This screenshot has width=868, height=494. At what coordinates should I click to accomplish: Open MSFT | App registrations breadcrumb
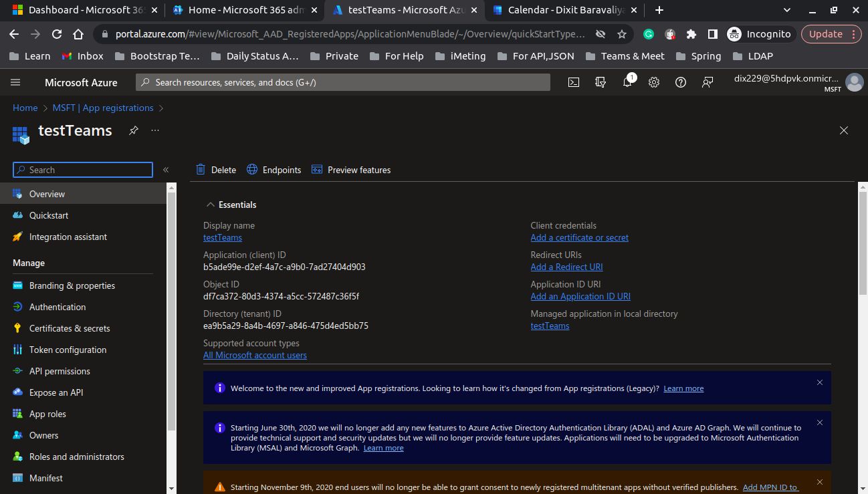coord(103,108)
